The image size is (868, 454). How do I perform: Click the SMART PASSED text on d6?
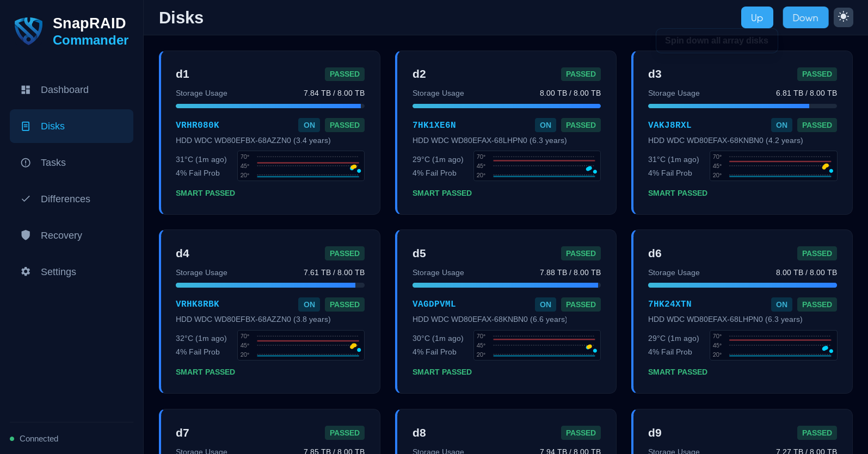pos(678,372)
